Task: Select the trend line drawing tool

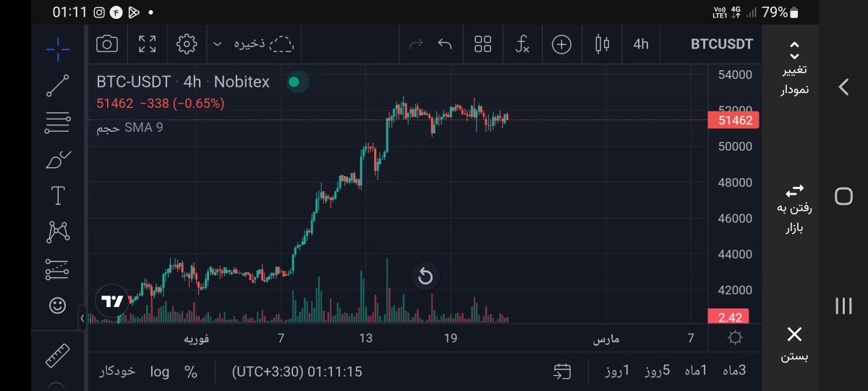Action: (58, 85)
